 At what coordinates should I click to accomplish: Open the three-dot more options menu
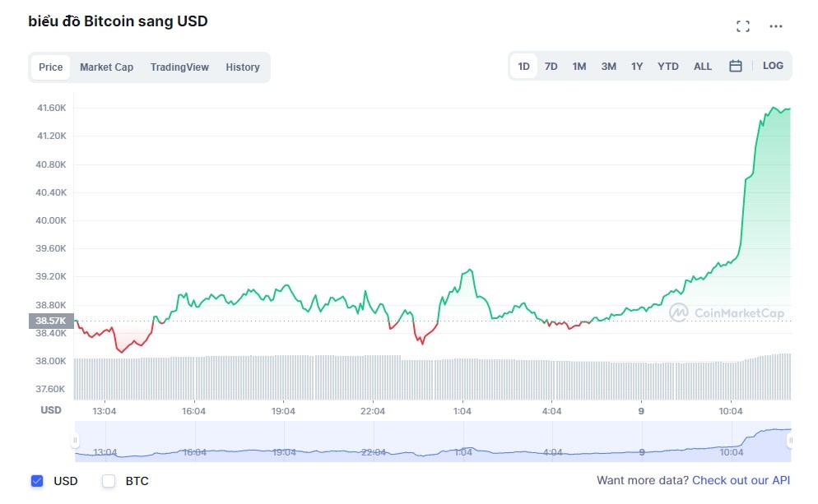(x=775, y=25)
